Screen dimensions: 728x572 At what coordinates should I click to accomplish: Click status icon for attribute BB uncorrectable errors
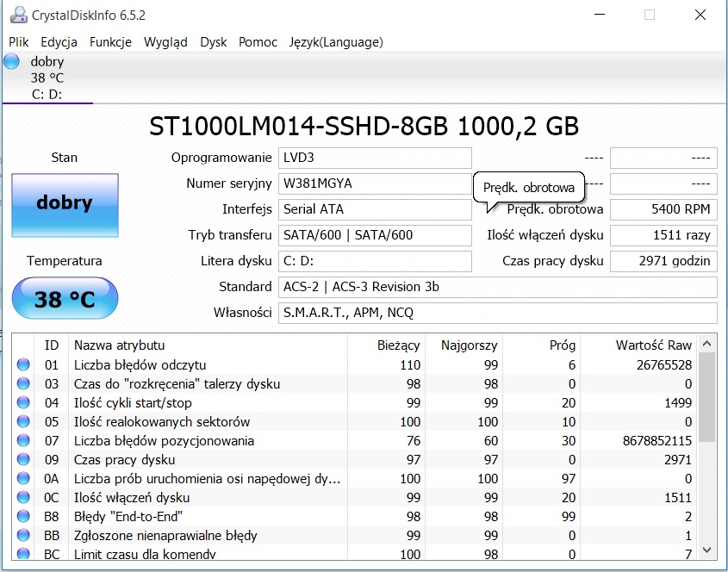click(x=23, y=535)
